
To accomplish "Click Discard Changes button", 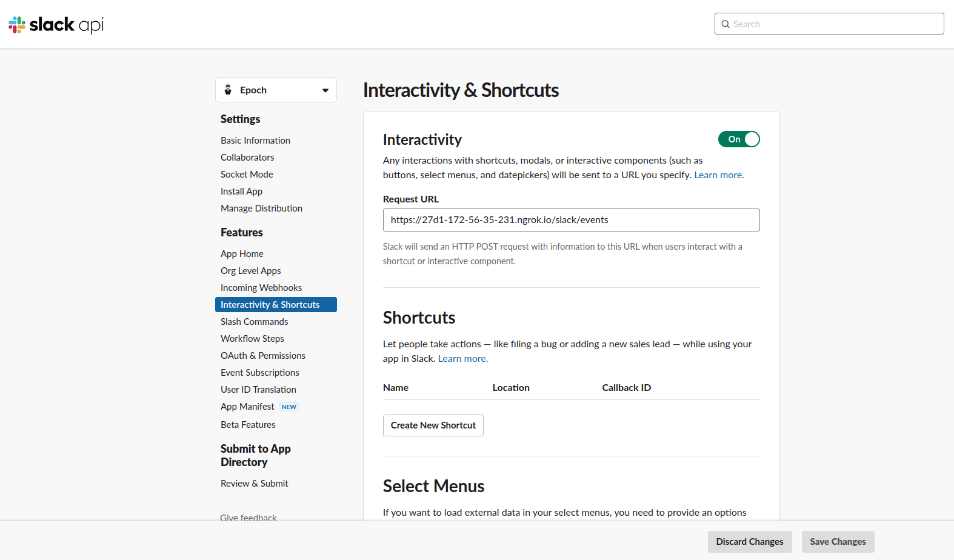I will 750,542.
